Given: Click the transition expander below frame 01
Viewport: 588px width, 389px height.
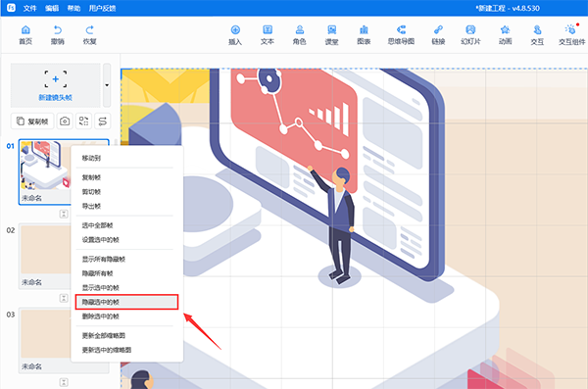Looking at the screenshot, I should [x=64, y=214].
